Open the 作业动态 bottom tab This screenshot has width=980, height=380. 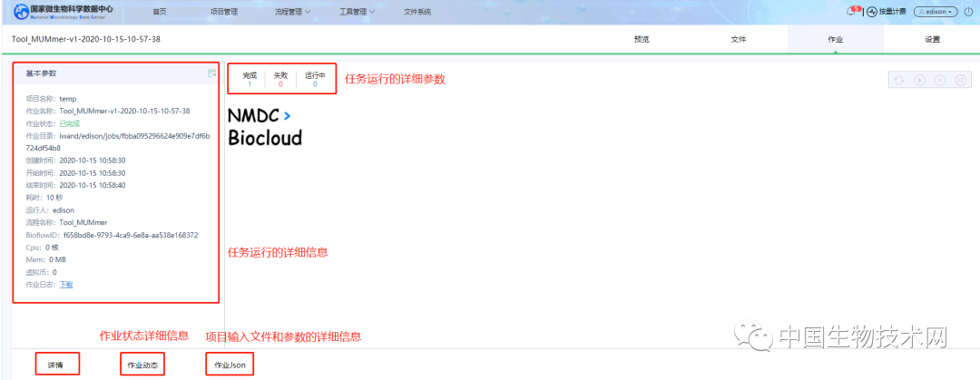[142, 365]
